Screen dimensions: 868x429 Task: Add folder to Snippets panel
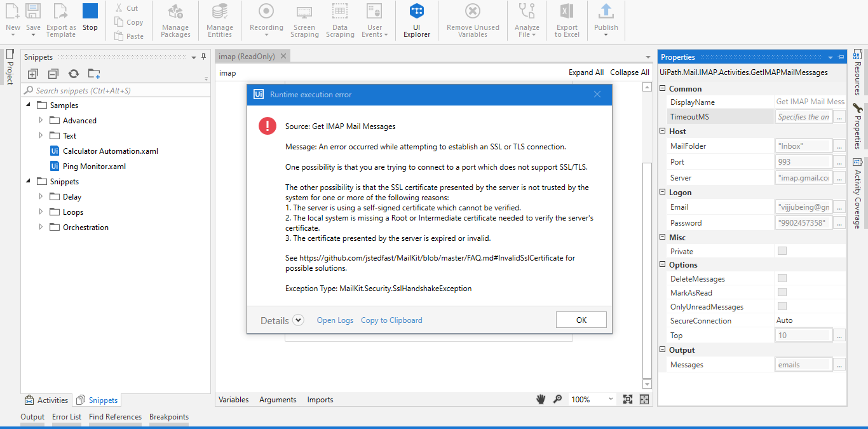click(94, 74)
